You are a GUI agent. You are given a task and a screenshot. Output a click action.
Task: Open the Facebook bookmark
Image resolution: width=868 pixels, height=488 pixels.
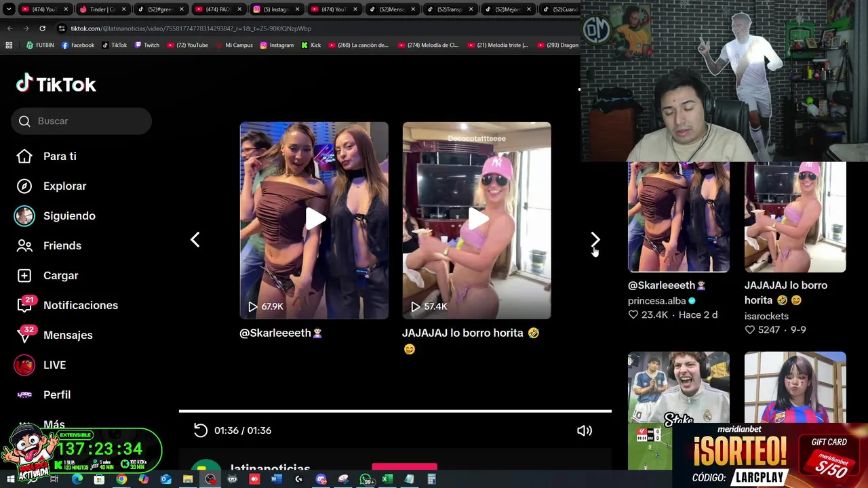[x=78, y=45]
